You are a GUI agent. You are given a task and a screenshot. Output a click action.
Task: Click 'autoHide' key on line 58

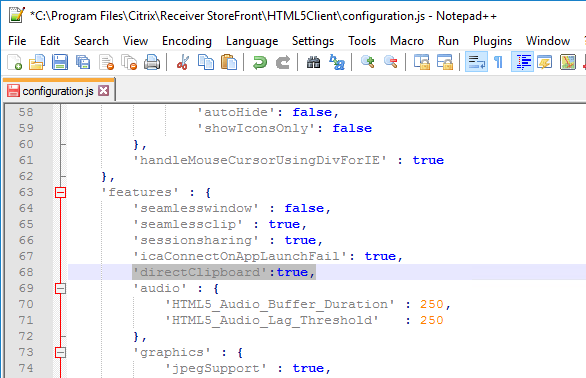[x=236, y=112]
